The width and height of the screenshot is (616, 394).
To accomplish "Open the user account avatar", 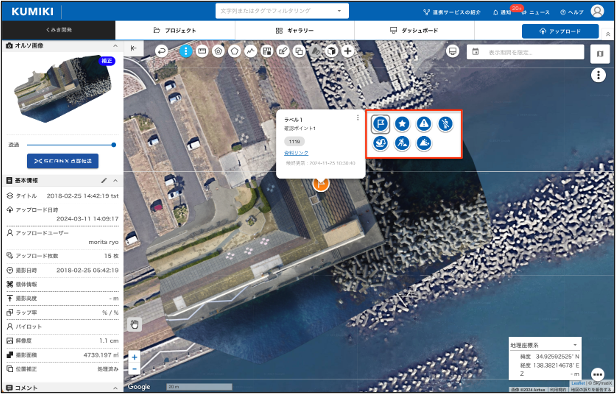I will [x=598, y=11].
